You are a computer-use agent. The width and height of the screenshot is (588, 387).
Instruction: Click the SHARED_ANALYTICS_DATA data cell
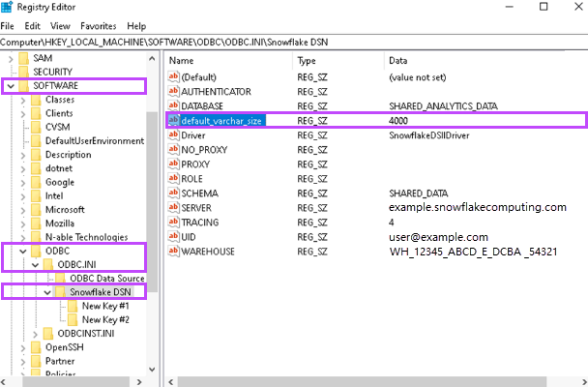tap(443, 106)
